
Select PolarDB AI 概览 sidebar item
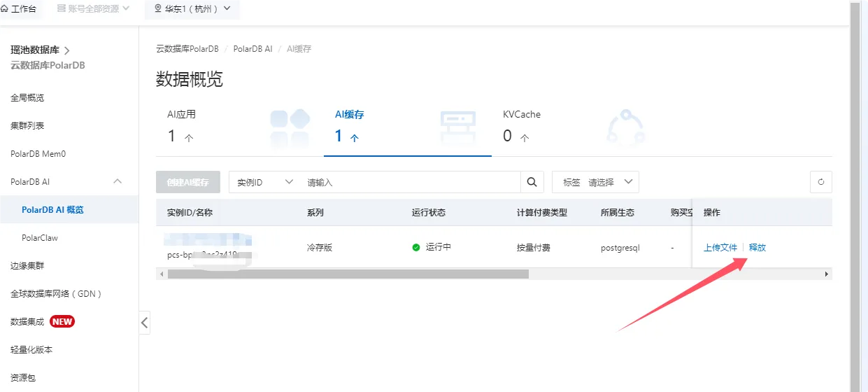[x=69, y=209]
